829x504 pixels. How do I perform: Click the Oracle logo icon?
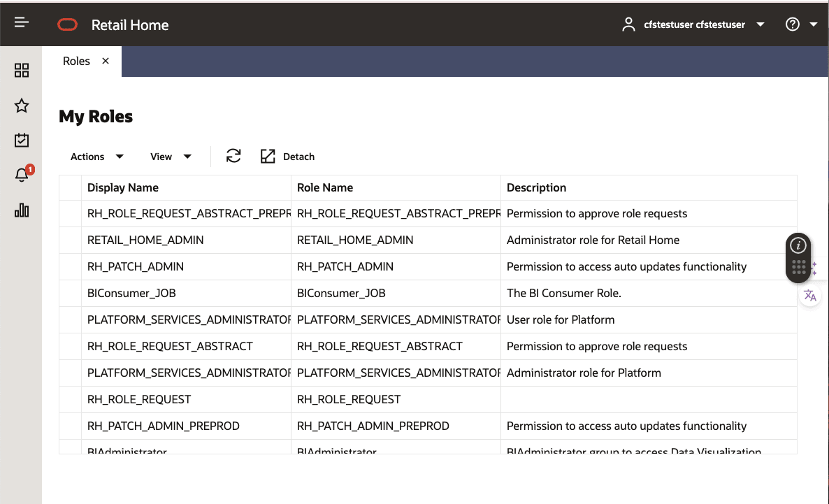[68, 25]
